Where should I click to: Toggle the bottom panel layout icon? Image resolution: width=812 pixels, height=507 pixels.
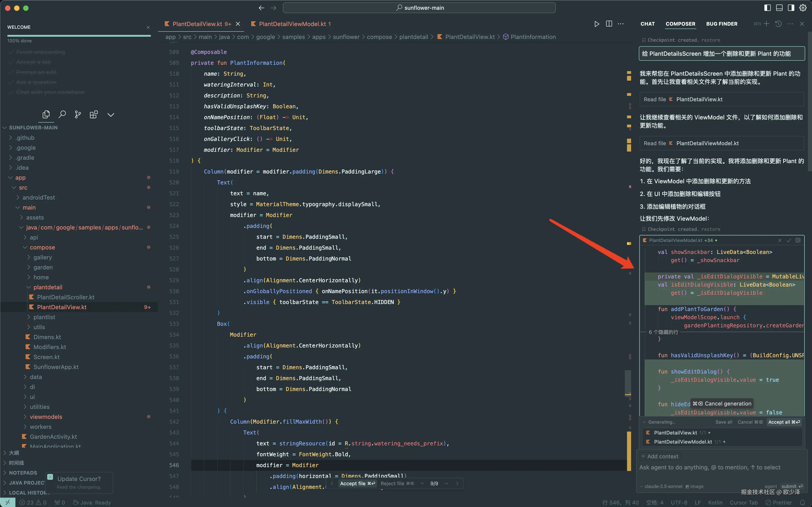[779, 8]
